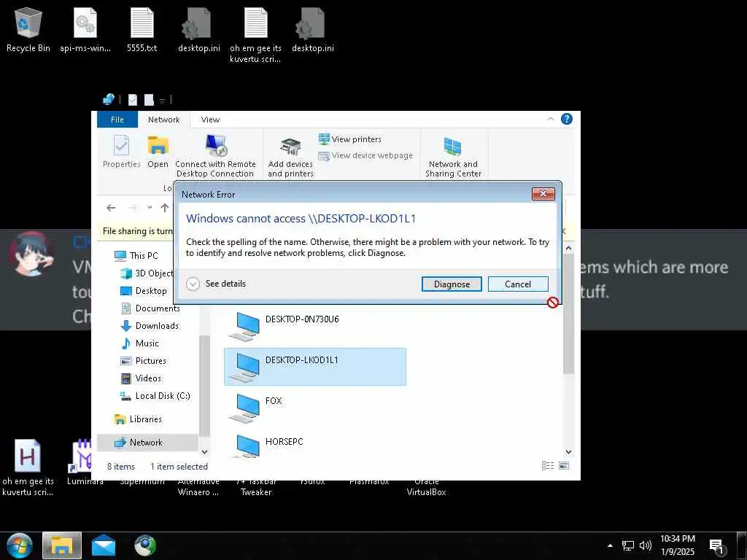Click the Properties ribbon icon

pos(122,152)
